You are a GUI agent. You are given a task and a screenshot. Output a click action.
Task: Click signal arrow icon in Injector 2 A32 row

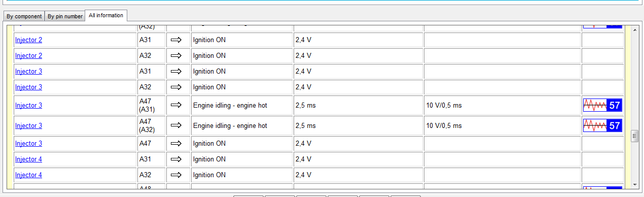(176, 55)
